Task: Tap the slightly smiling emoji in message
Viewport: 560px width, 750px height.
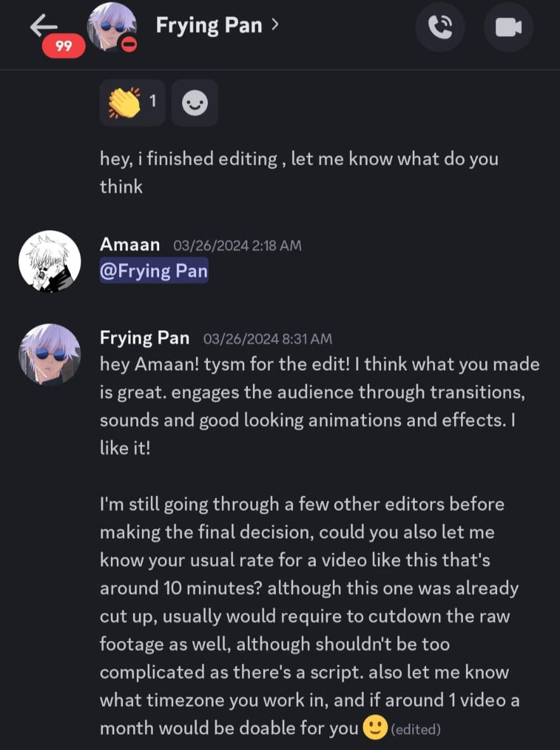Action: [x=375, y=728]
